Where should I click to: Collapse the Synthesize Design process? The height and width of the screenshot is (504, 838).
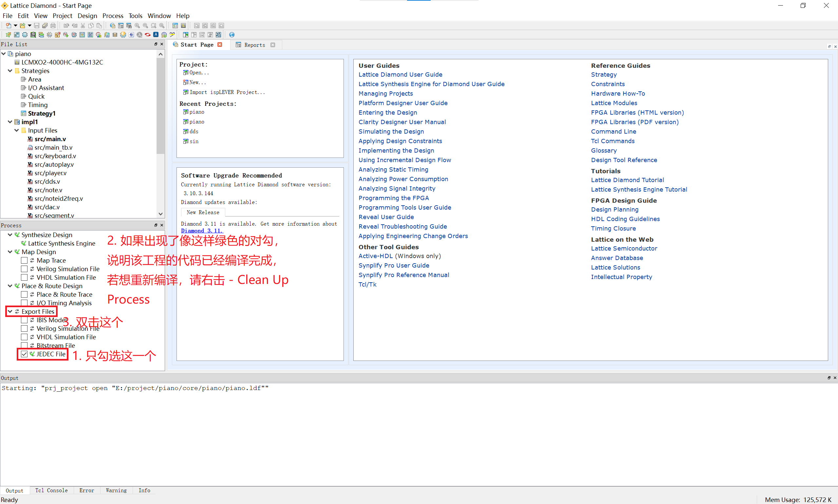[10, 235]
